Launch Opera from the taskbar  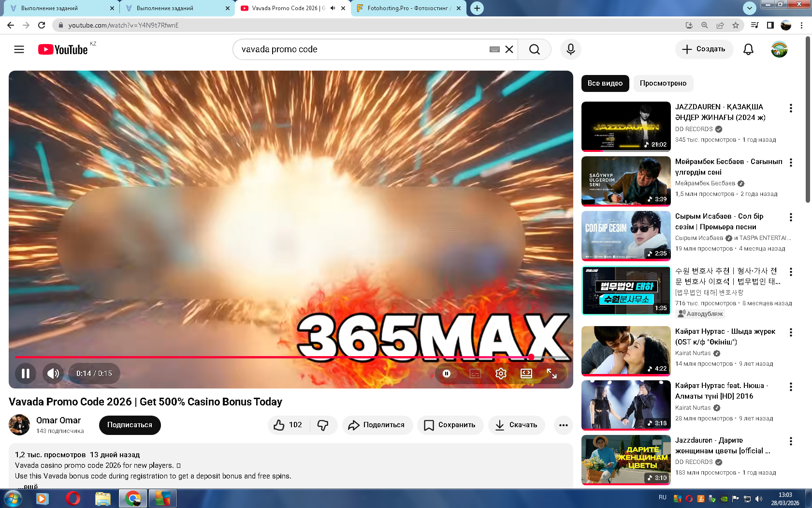(x=73, y=498)
